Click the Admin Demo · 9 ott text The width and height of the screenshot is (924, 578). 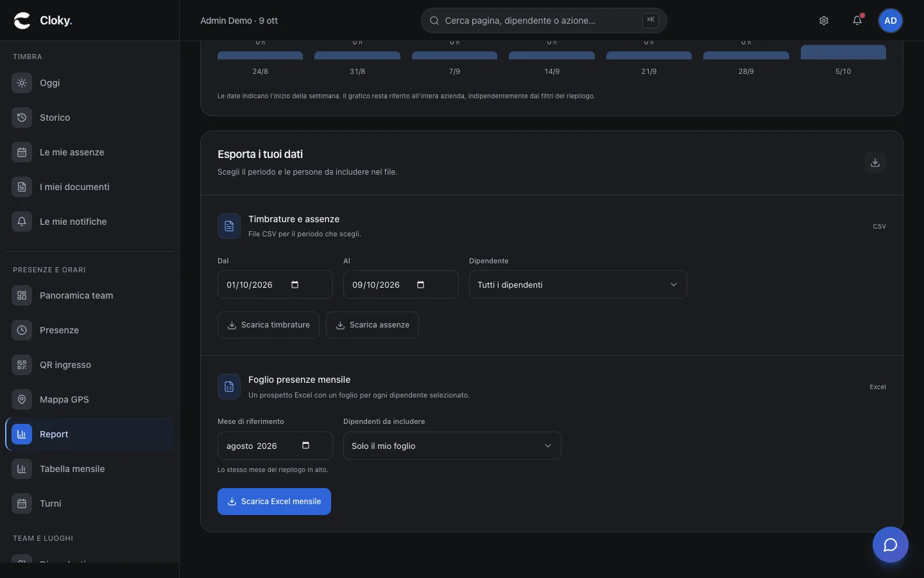click(239, 21)
